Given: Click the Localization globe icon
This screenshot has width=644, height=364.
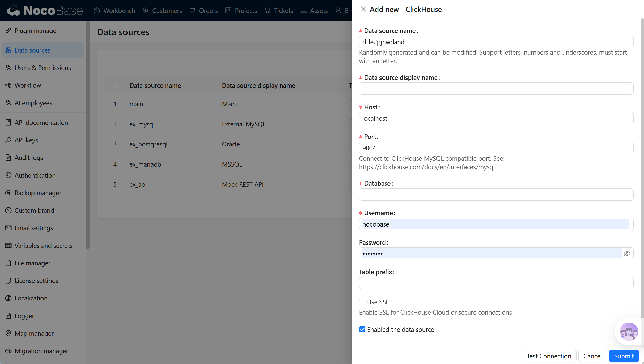Looking at the screenshot, I should point(8,298).
